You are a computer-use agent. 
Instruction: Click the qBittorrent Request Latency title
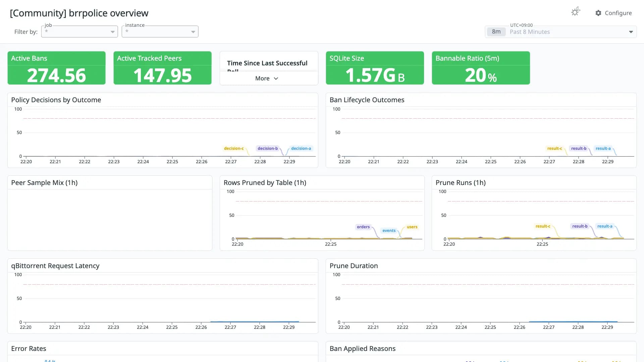55,266
